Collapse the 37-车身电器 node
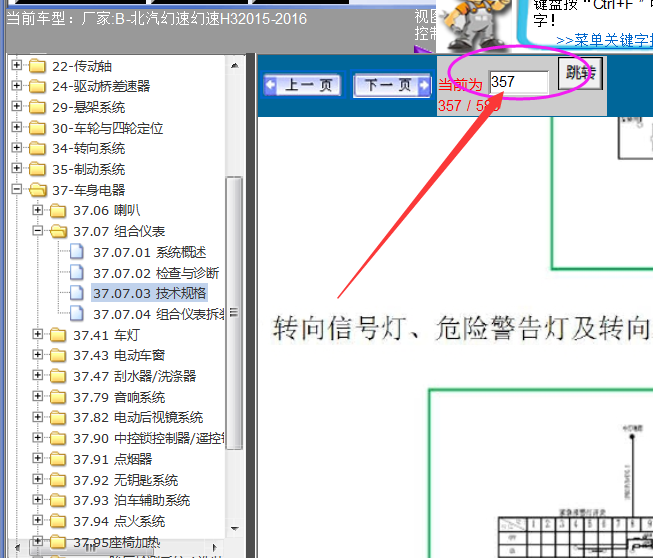The height and width of the screenshot is (558, 653). click(x=17, y=189)
